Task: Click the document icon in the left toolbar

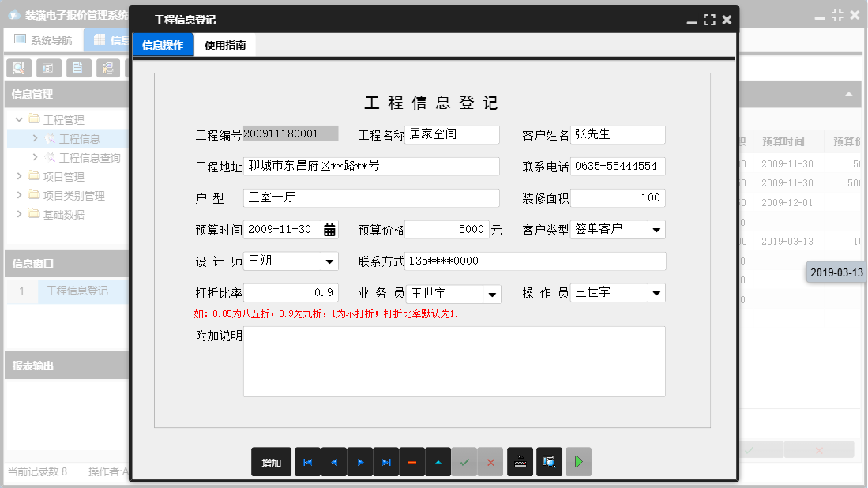Action: pos(79,68)
